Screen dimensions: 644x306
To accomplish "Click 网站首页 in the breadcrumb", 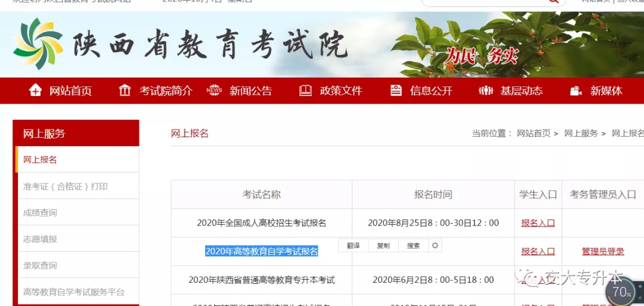I will click(x=533, y=133).
